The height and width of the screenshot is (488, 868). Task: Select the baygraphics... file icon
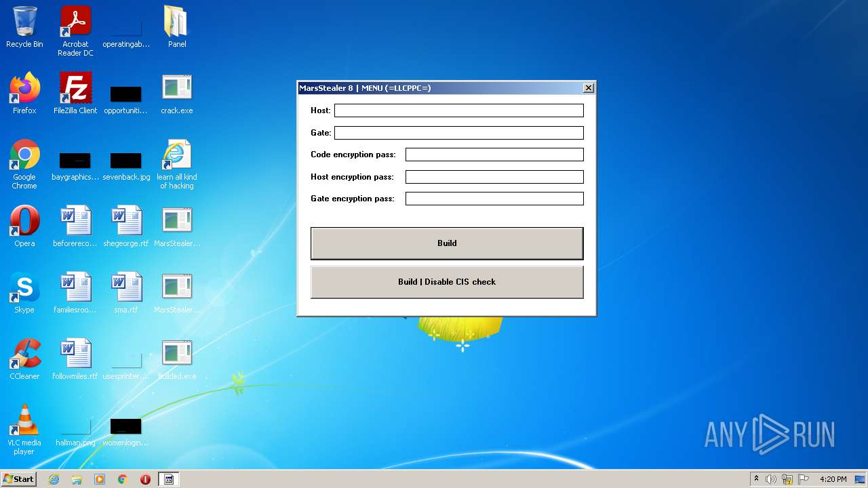(x=75, y=167)
